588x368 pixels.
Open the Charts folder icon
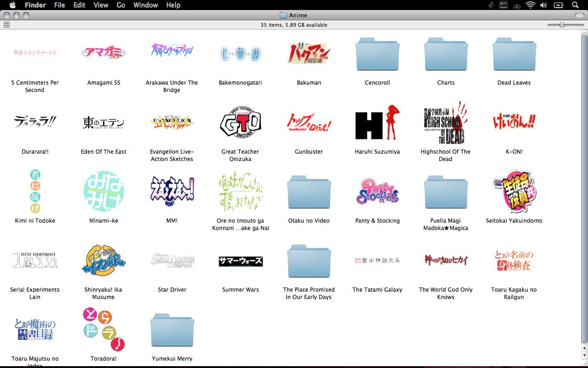tap(446, 55)
